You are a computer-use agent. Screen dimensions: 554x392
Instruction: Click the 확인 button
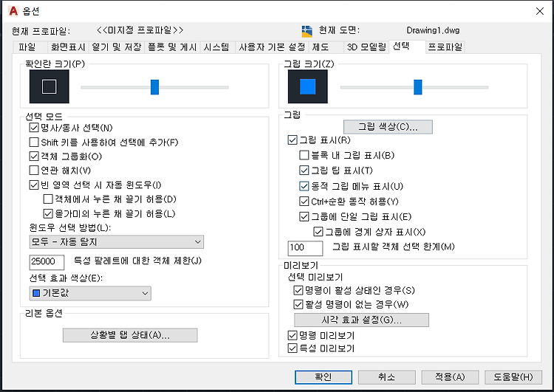coord(324,377)
